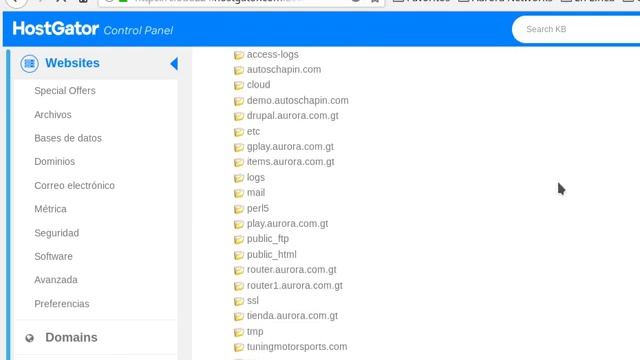Open demo.autoschapin.com folder name
This screenshot has height=360, width=640.
click(298, 100)
